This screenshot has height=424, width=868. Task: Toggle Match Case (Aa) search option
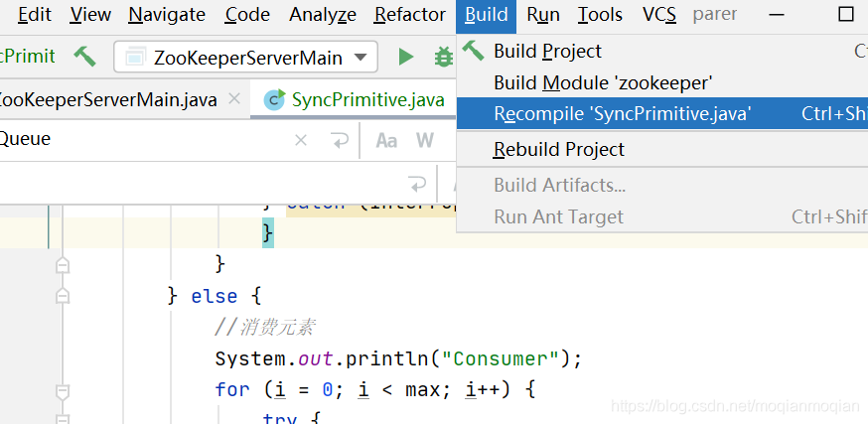[x=386, y=141]
